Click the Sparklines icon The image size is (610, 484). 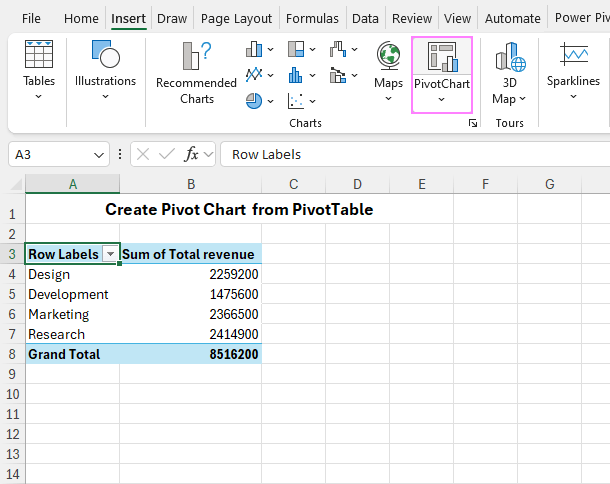pos(574,54)
